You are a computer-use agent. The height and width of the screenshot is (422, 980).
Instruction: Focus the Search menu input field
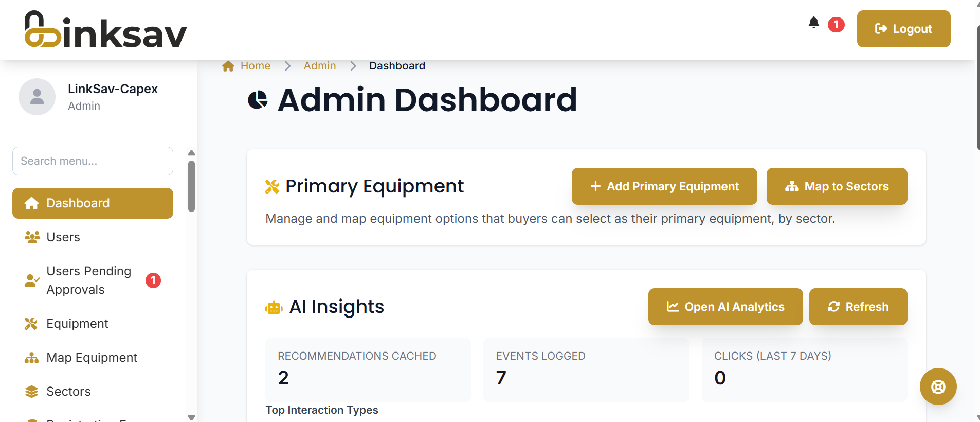point(93,161)
